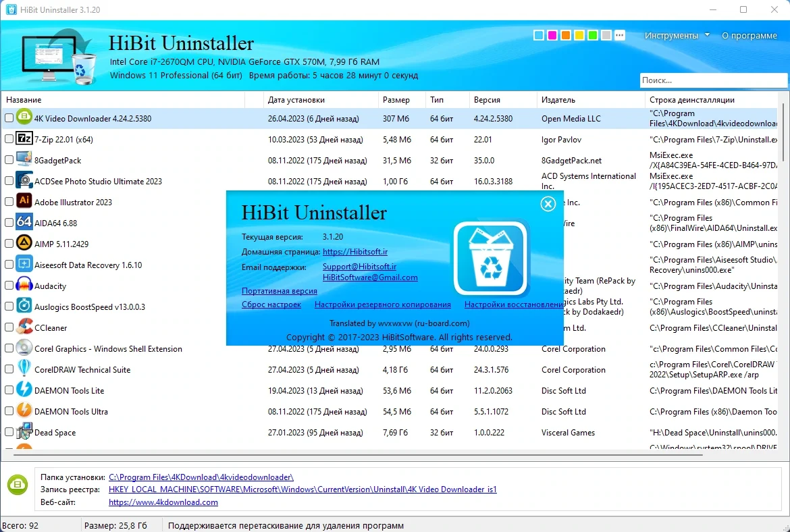Click the recycle bin icon in About dialog

492,257
